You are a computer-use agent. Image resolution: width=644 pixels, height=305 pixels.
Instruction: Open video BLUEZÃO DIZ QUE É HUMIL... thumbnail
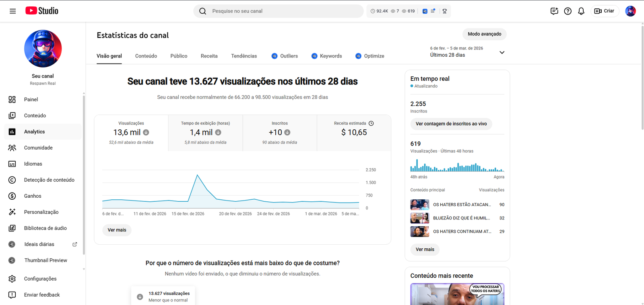(x=420, y=218)
